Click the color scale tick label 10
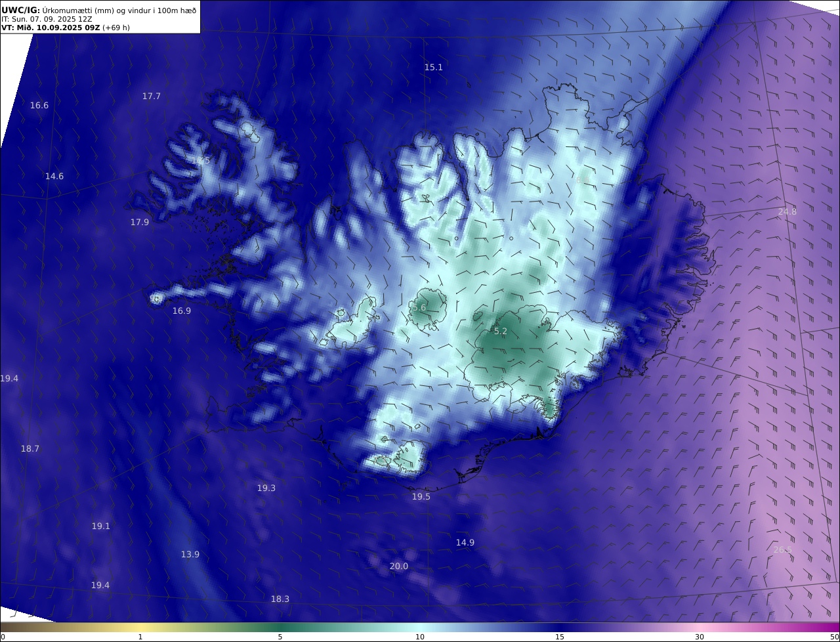Screen dimensions: 840x642 tap(420, 637)
